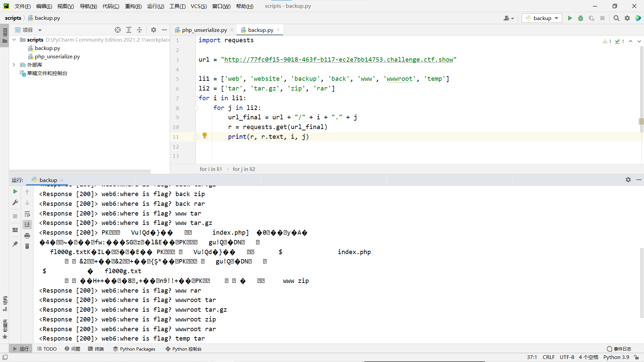Expand the 外部库 tree node

14,65
